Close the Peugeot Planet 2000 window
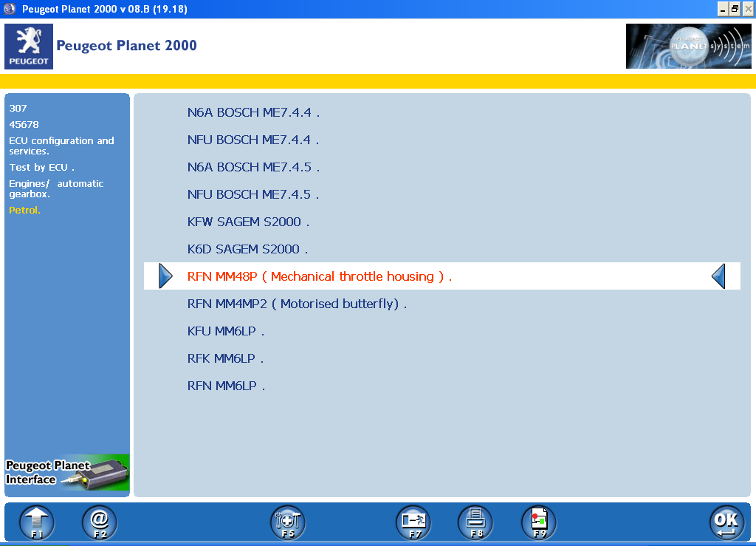 pos(749,9)
